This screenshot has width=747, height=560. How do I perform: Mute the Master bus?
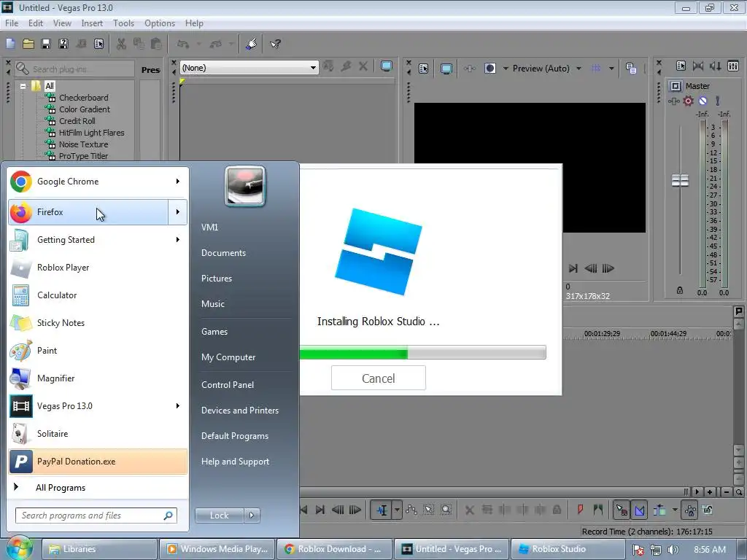703,101
